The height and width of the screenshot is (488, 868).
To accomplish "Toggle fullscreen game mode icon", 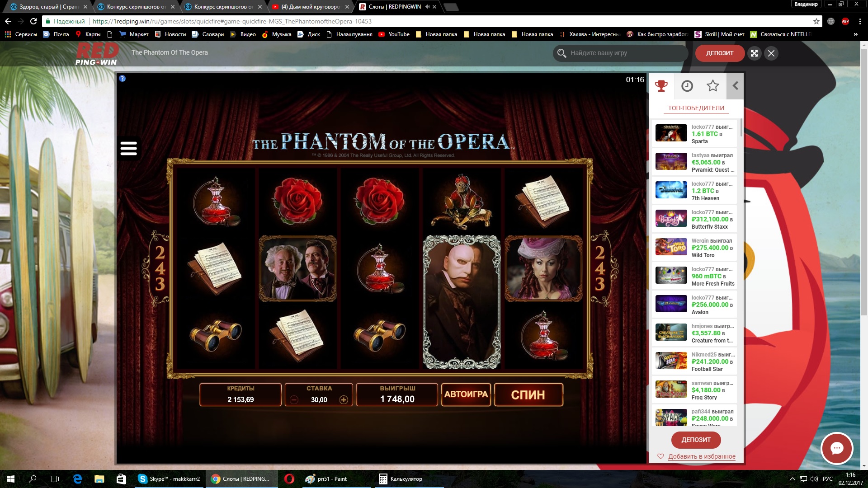I will (x=754, y=53).
